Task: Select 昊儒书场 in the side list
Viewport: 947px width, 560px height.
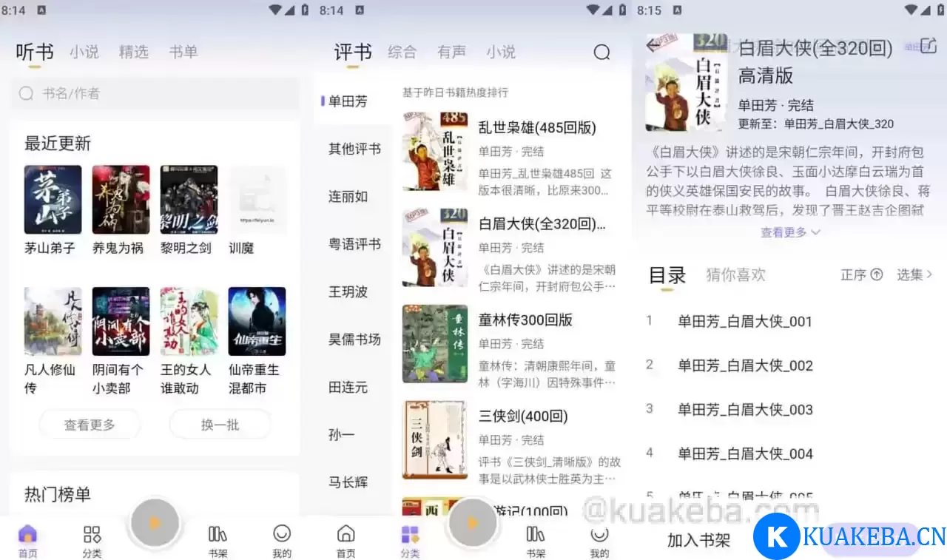Action: pyautogui.click(x=354, y=340)
